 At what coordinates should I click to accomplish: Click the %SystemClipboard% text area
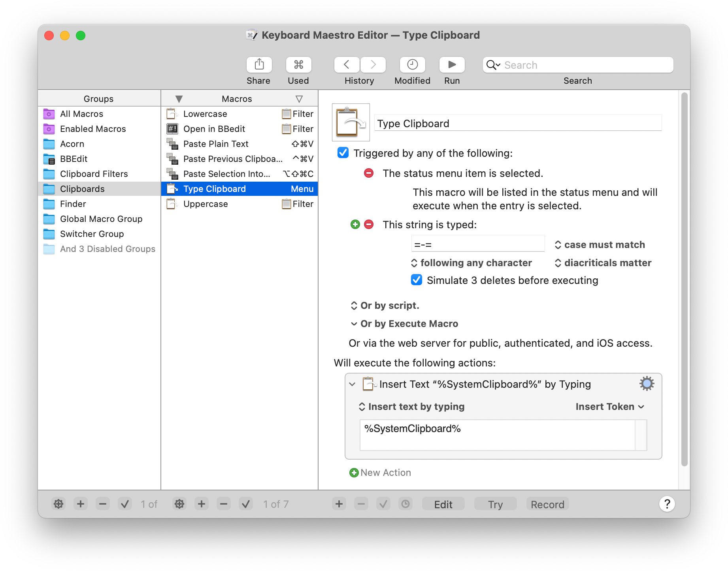click(498, 435)
